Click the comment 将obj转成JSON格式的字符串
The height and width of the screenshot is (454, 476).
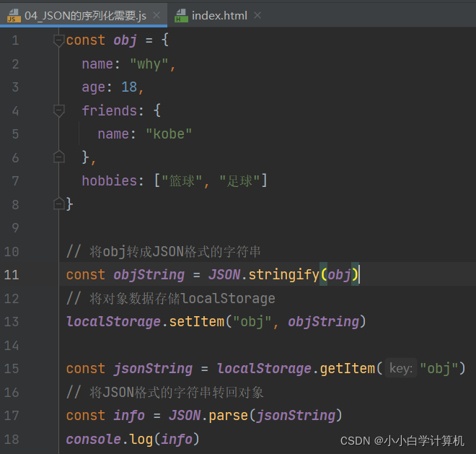[164, 252]
